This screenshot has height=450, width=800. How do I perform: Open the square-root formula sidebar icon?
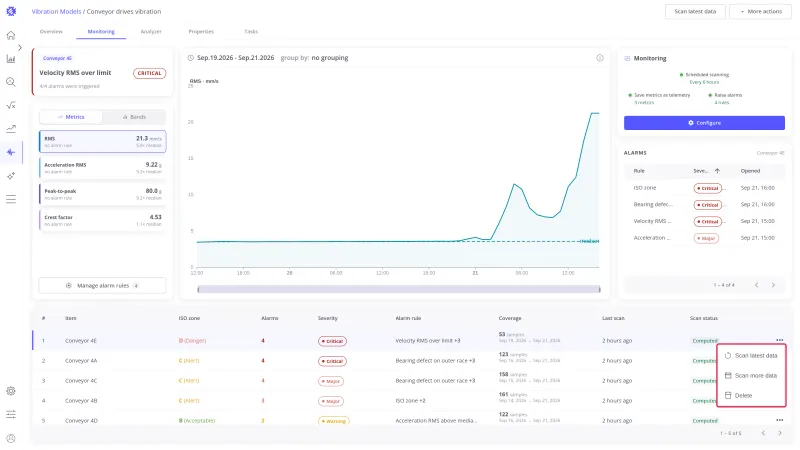coord(11,105)
